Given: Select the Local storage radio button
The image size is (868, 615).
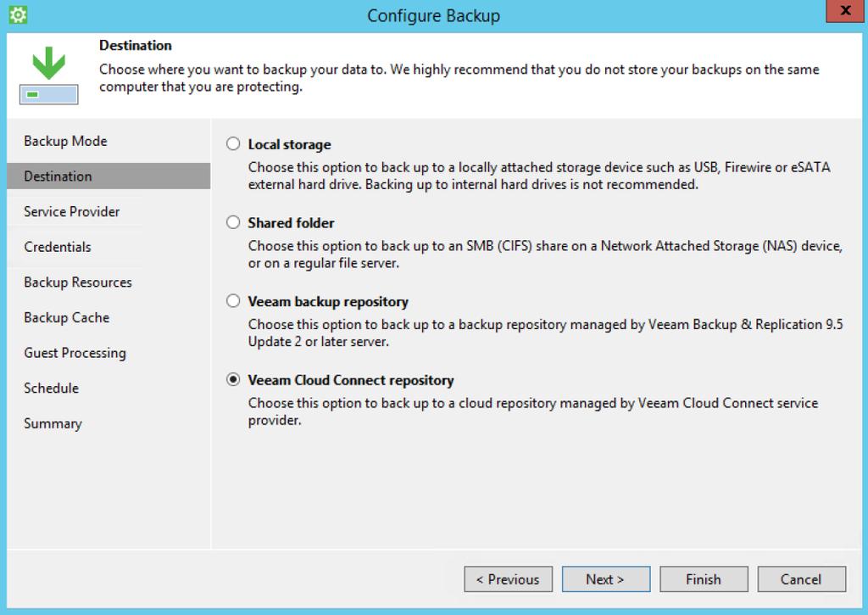Looking at the screenshot, I should (233, 144).
